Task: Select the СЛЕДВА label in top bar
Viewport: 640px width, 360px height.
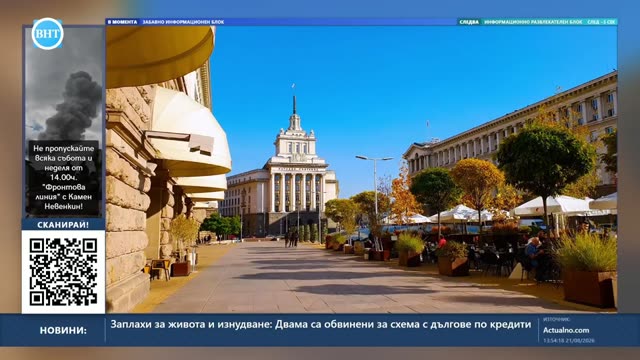Action: tap(469, 22)
